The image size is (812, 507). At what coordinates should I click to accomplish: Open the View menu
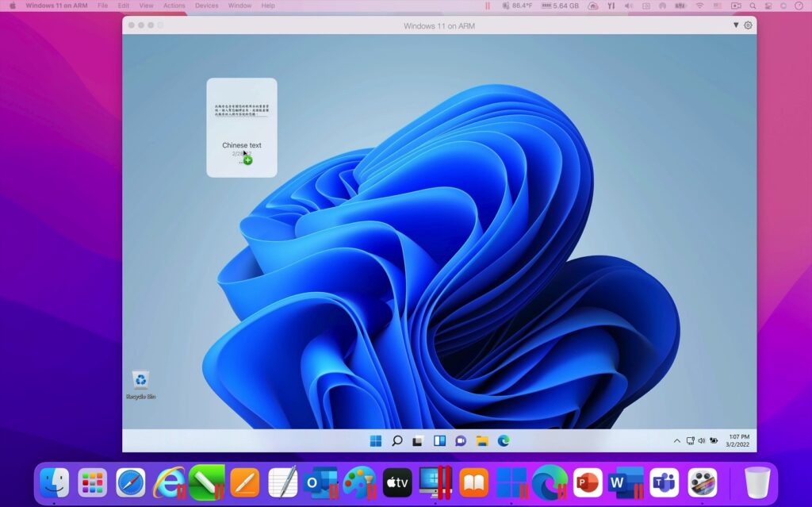146,6
